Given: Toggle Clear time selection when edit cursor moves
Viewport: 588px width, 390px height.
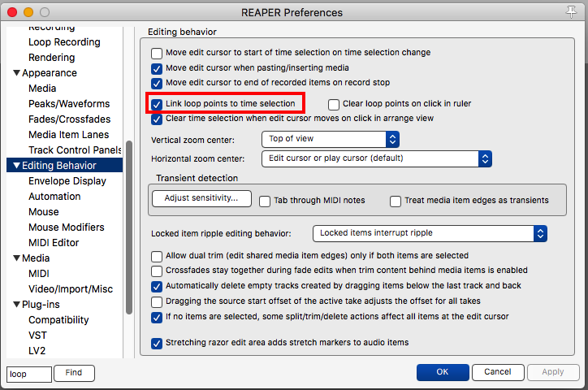Looking at the screenshot, I should click(157, 119).
